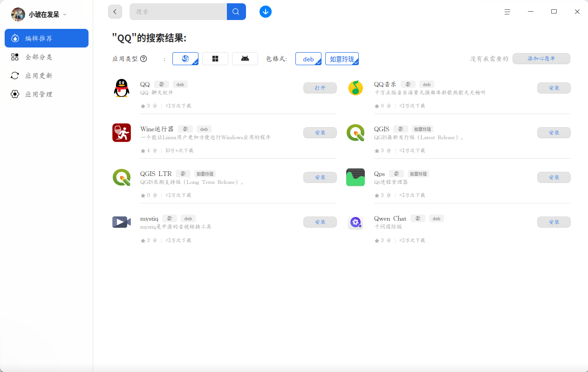Click the deepin badge next to mystiq
Viewport: 588px width, 372px height.
tap(170, 218)
